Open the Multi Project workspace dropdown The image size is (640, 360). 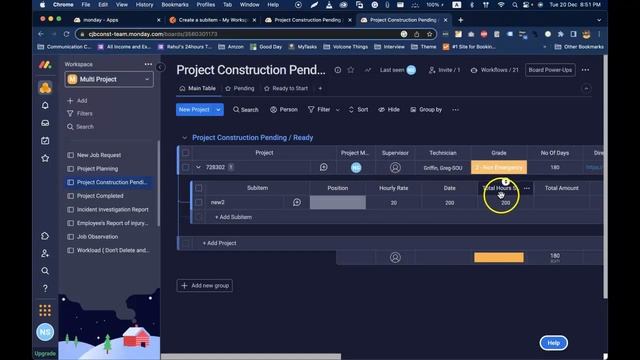pos(109,79)
